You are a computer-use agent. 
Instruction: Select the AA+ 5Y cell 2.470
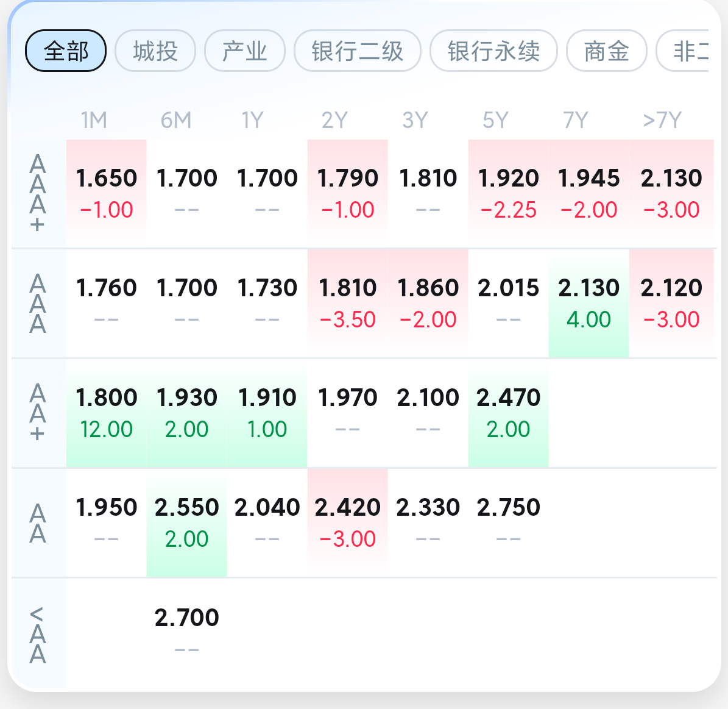pos(509,413)
